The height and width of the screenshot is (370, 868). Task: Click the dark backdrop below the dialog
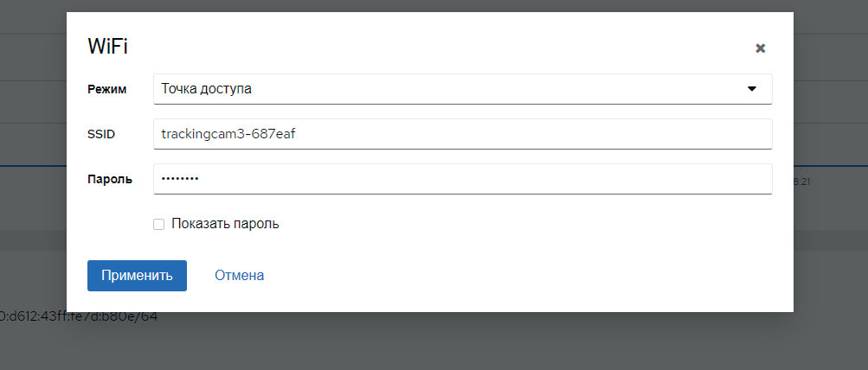(433, 341)
